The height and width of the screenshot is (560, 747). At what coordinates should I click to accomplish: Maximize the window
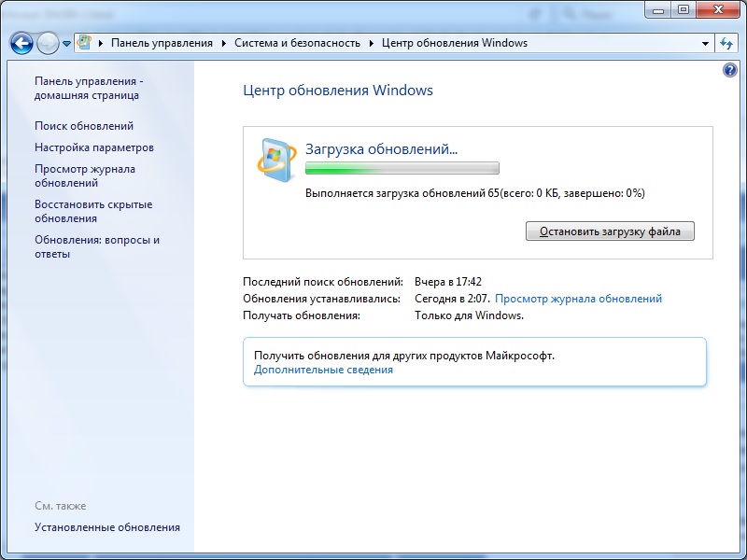point(684,9)
